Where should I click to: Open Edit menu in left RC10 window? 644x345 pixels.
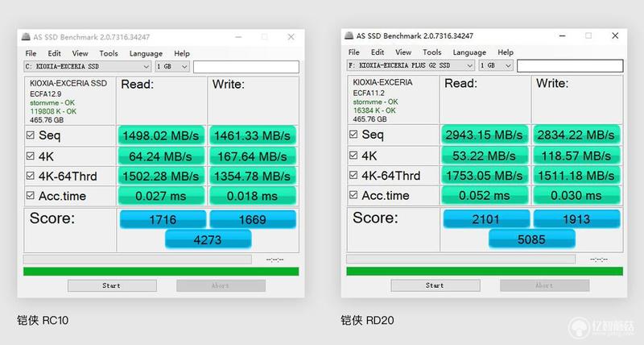pyautogui.click(x=54, y=53)
